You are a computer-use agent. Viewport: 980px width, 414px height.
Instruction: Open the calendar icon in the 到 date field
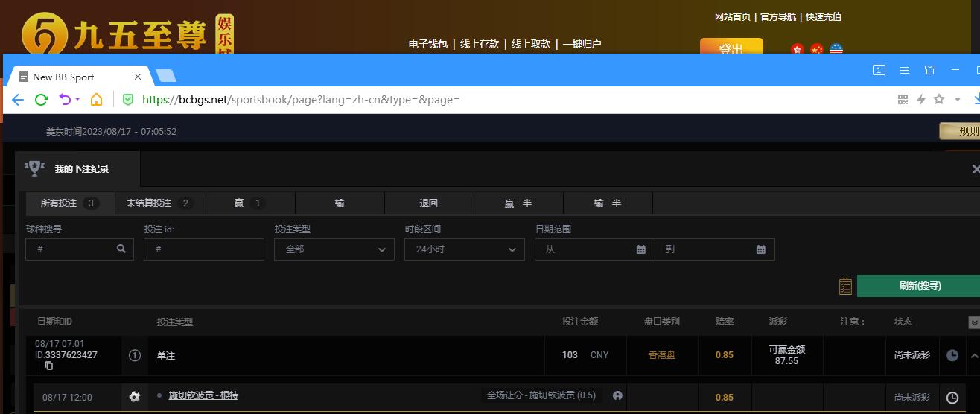pos(761,249)
